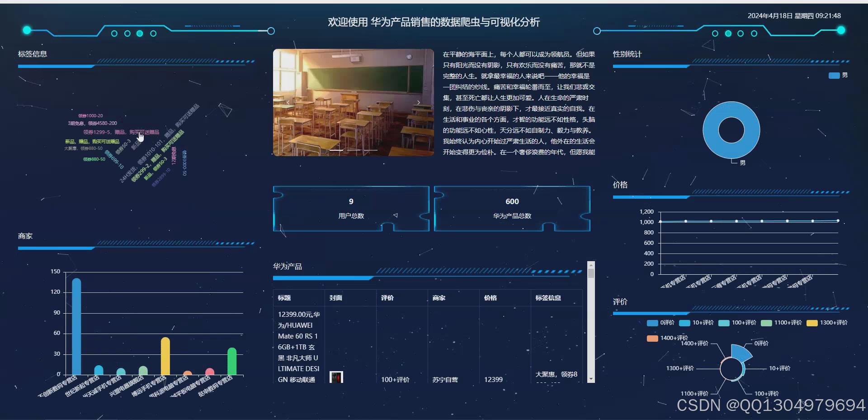This screenshot has height=420, width=868.
Task: Click vertical word cloud tag 12期免息
Action: coord(174,155)
